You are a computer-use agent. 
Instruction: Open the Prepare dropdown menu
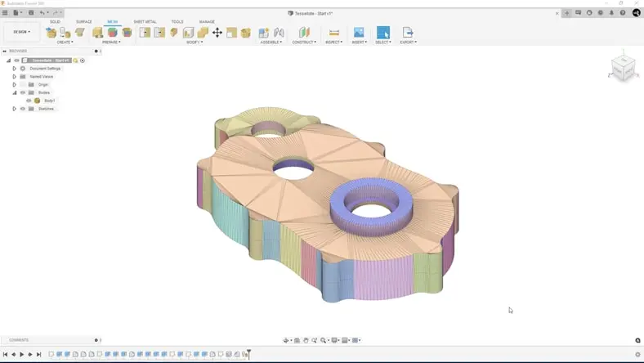111,42
